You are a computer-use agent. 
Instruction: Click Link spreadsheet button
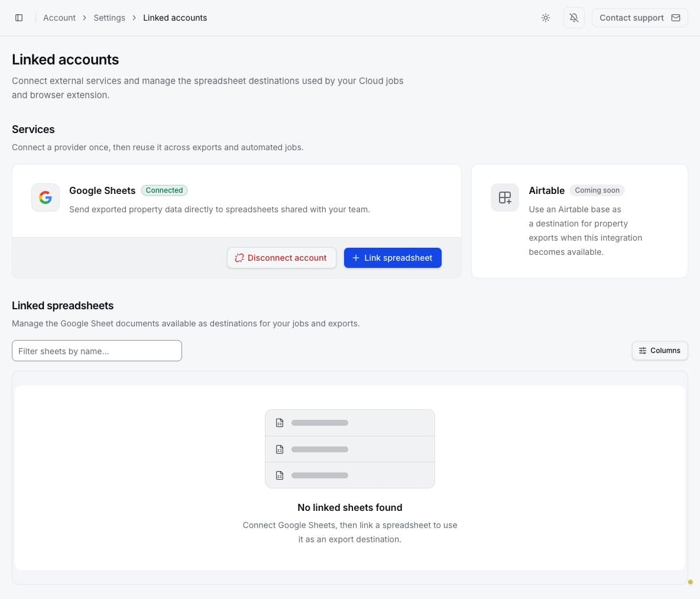coord(393,258)
